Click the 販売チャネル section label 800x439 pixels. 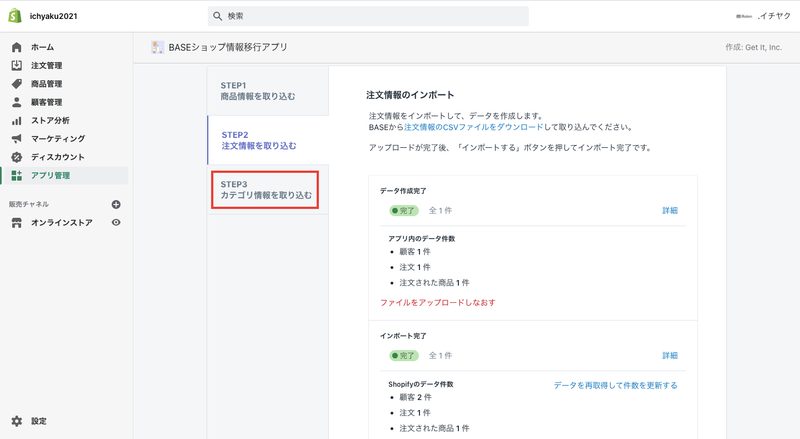29,204
